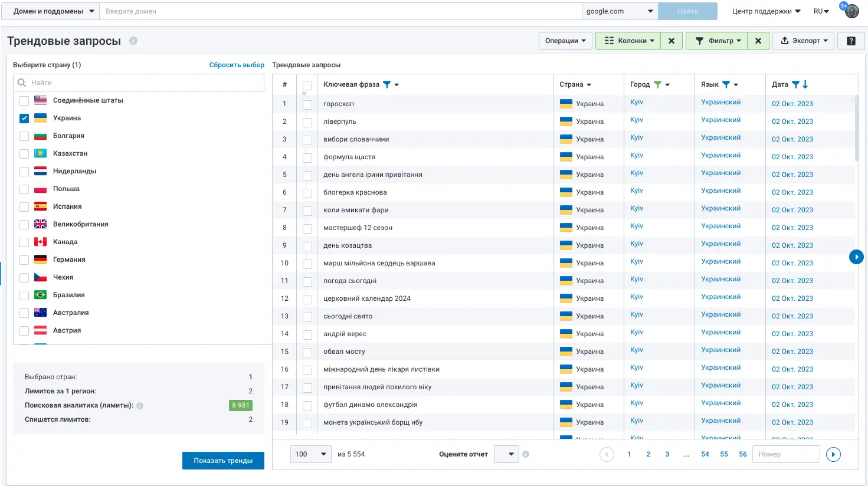Click the info icon next to Трендовые запросы title
The width and height of the screenshot is (868, 486).
click(x=133, y=41)
